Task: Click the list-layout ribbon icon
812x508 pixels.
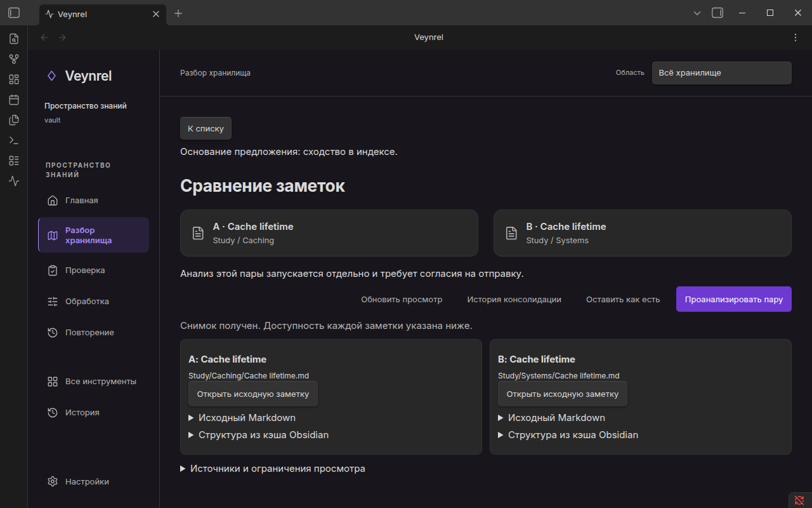Action: pyautogui.click(x=14, y=161)
